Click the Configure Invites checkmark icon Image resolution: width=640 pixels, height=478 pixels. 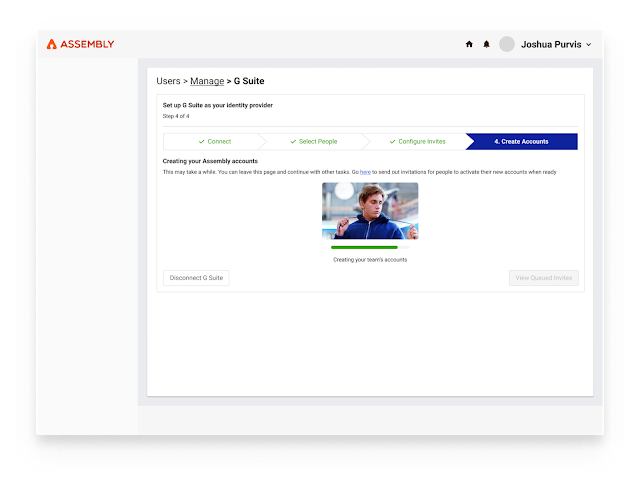[x=393, y=142]
